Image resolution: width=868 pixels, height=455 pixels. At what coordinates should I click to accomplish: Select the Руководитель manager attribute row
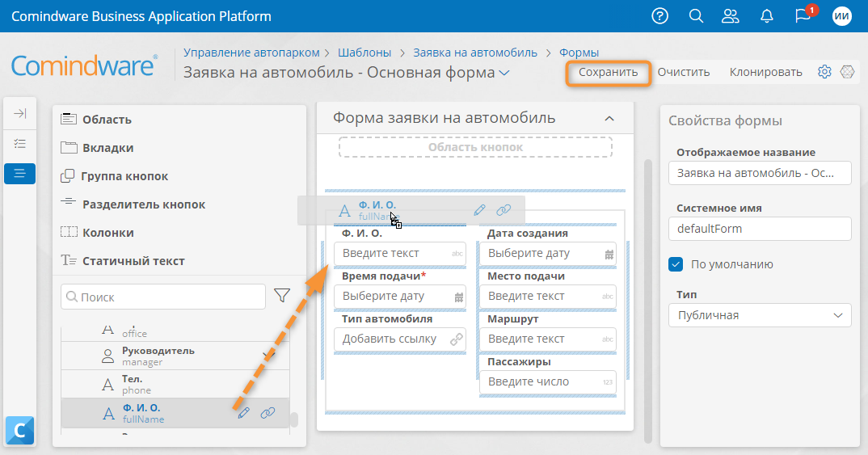[175, 356]
